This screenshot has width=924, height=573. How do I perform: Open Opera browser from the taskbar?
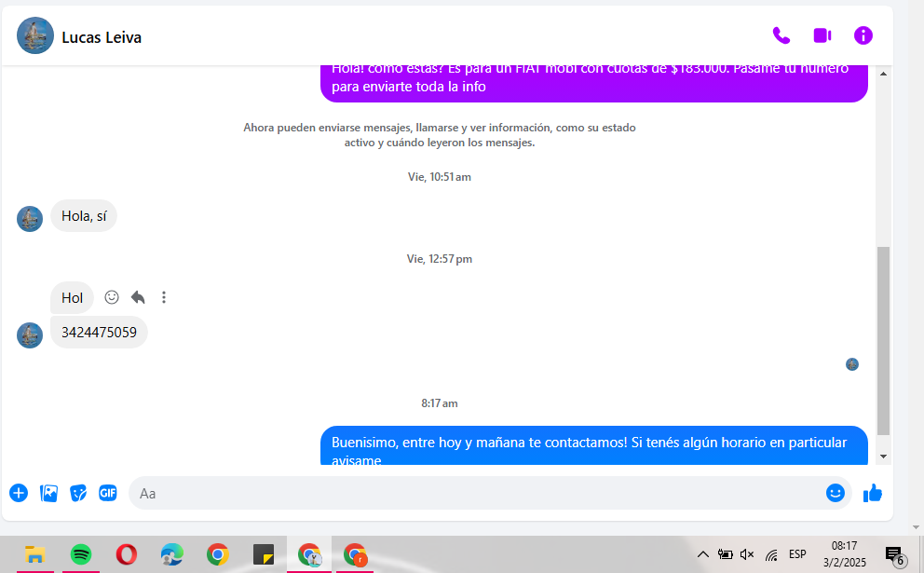point(126,554)
